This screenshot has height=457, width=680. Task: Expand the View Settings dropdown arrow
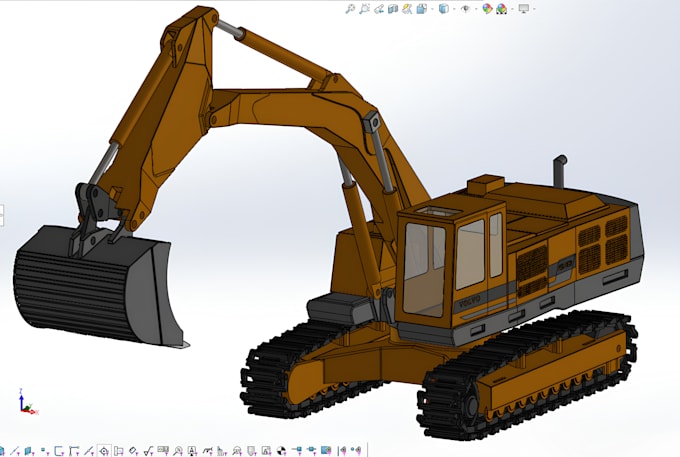click(x=534, y=9)
